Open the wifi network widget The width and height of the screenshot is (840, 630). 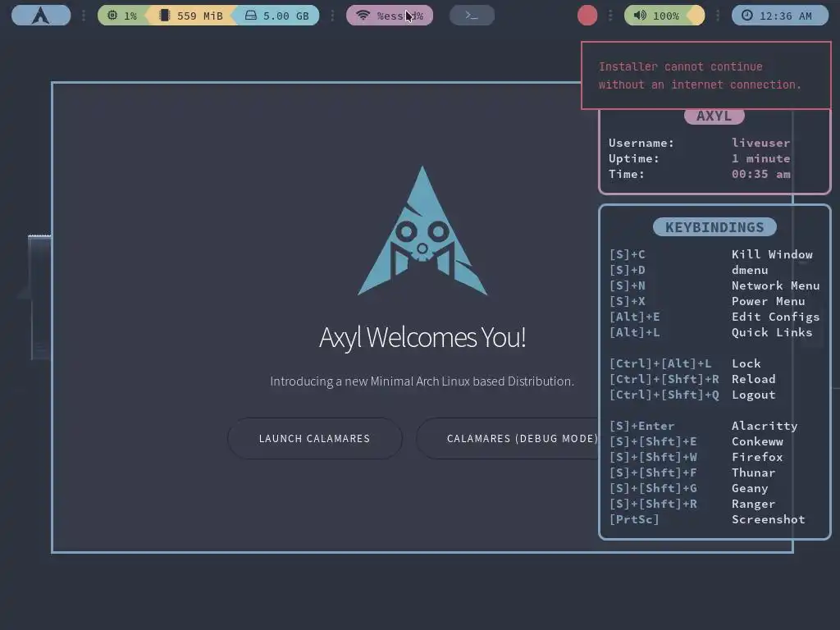pos(390,16)
